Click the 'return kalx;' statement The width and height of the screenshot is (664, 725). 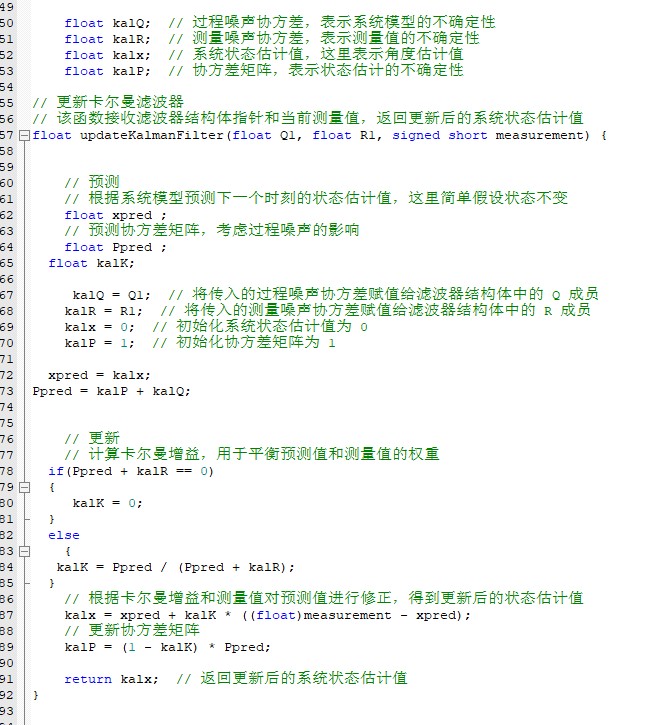[x=111, y=679]
